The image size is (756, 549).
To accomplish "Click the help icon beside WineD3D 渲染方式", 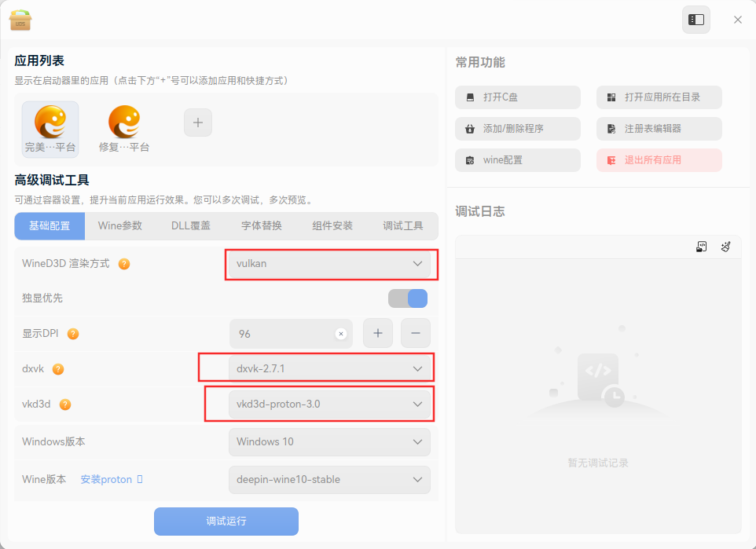I will click(124, 264).
